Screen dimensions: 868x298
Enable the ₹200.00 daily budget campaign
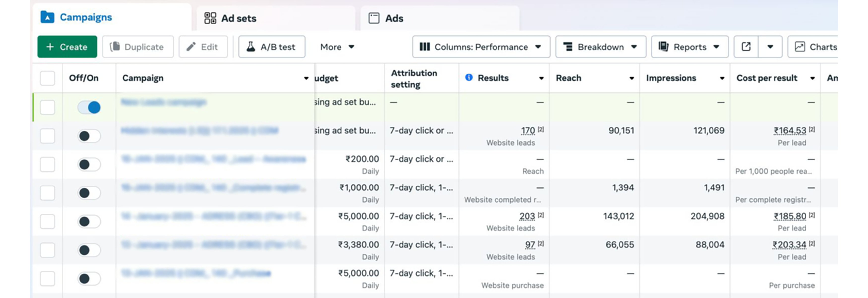click(x=89, y=165)
